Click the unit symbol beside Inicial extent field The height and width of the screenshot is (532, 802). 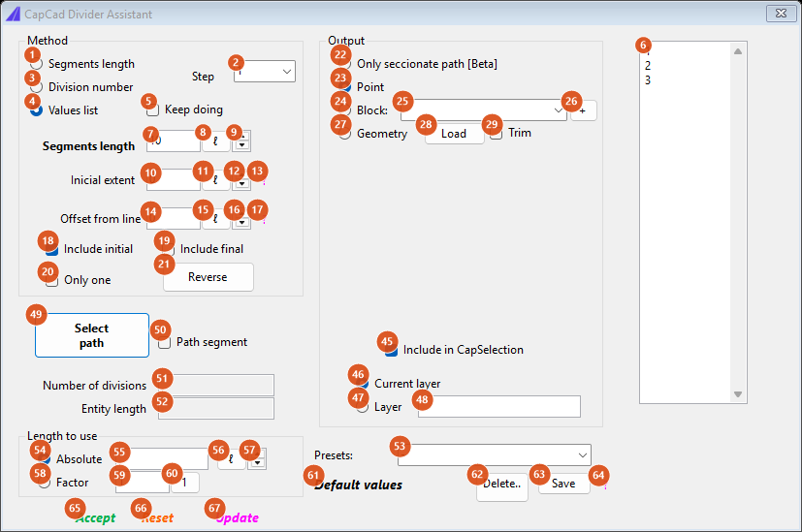click(x=216, y=180)
